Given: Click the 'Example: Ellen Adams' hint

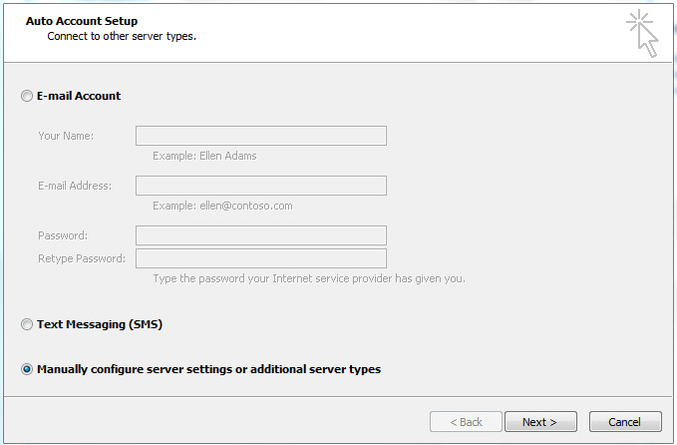Looking at the screenshot, I should pyautogui.click(x=205, y=156).
